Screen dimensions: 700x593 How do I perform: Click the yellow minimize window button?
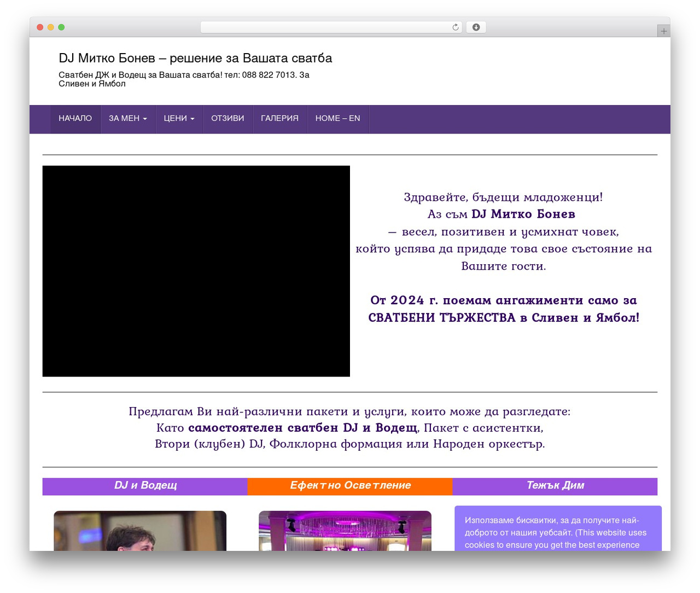click(50, 27)
